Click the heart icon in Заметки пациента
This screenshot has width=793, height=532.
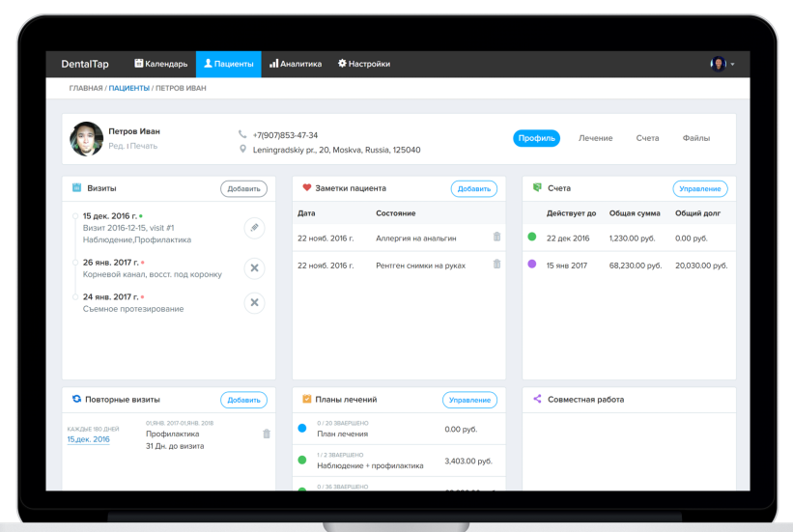[x=306, y=187]
